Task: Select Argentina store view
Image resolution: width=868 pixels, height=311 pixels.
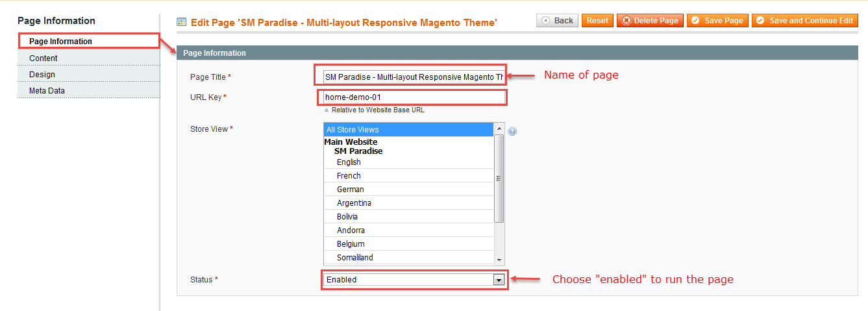Action: [408, 203]
